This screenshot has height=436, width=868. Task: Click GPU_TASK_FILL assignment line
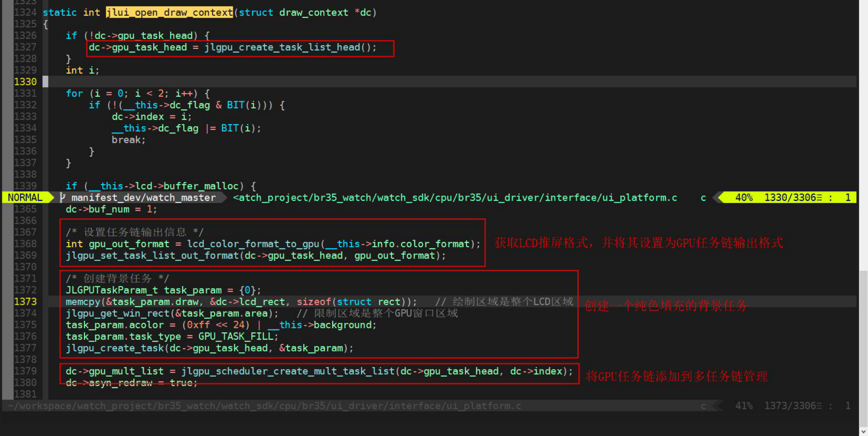172,336
